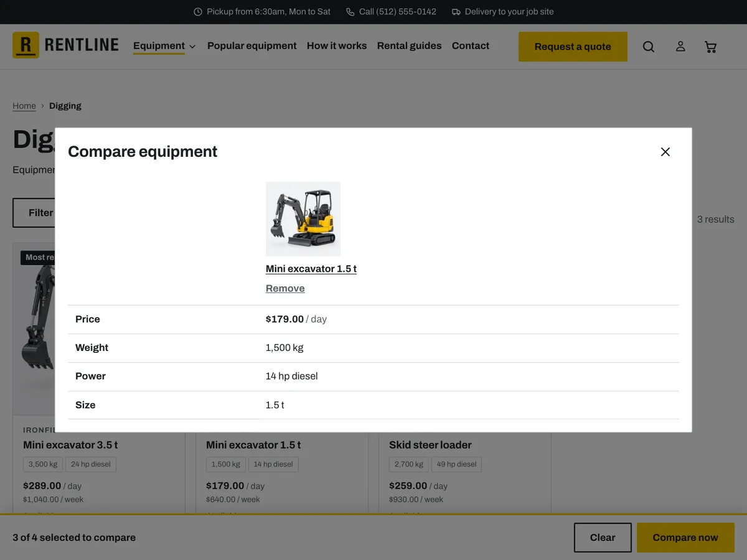This screenshot has width=747, height=560.
Task: Click the $289.00 / day price
Action: pos(52,486)
